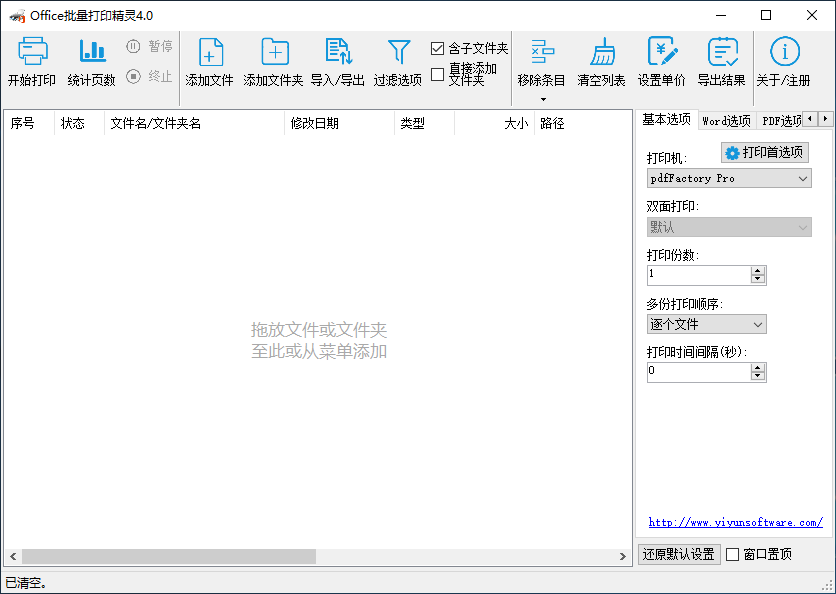Click the list scrollbar left arrow
Screen dimensions: 836x594
(13, 556)
